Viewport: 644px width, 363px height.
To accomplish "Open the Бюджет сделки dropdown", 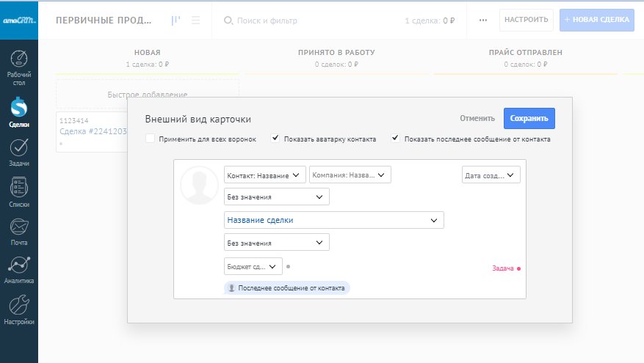I will tap(253, 267).
